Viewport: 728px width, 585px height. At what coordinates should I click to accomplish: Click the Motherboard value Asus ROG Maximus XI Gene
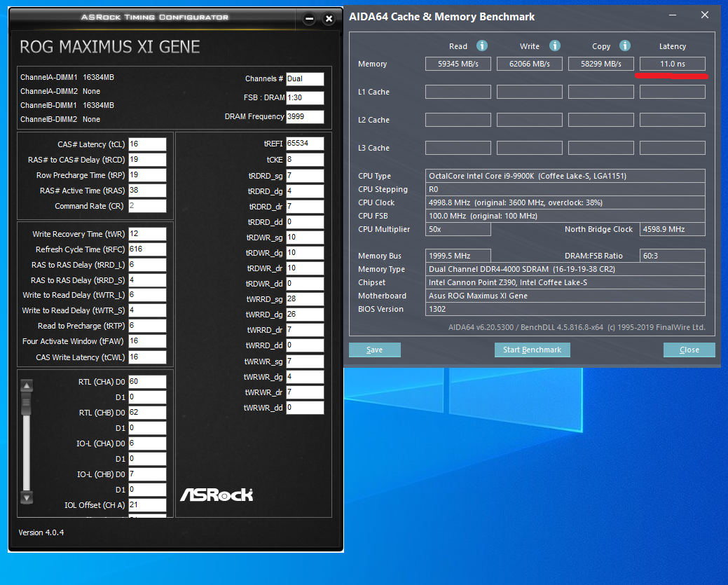click(565, 296)
